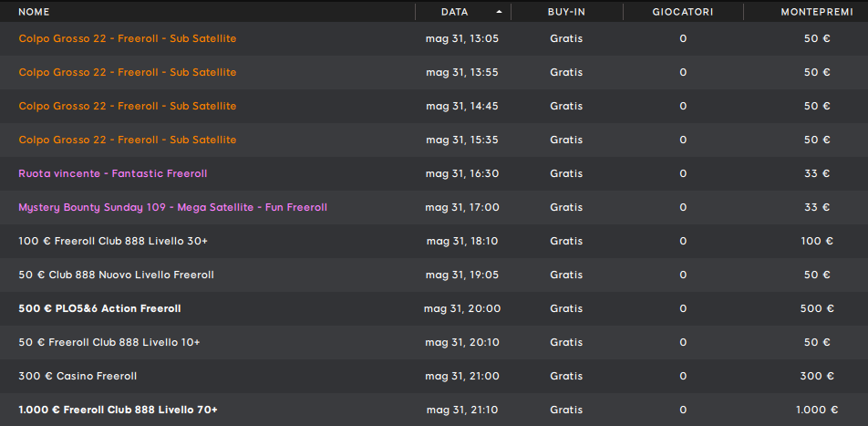Open Colpo Grosso 22 tournament at 13:05

434,39
